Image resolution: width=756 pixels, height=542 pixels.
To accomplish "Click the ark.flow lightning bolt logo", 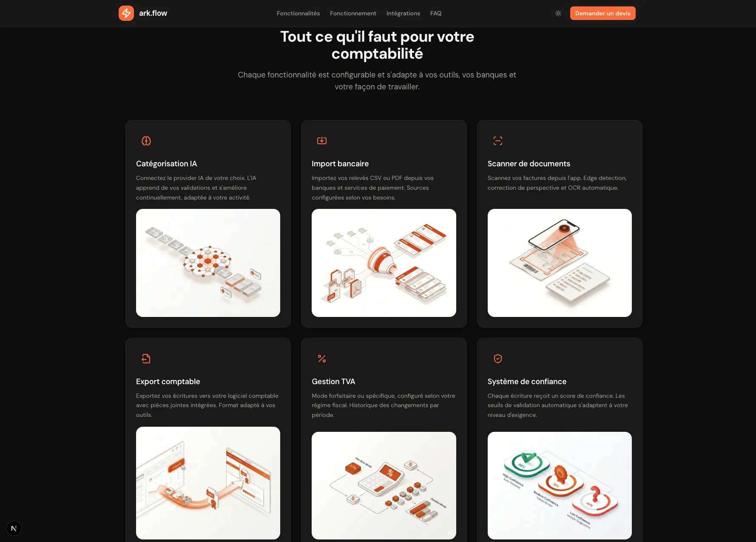I will (x=126, y=13).
